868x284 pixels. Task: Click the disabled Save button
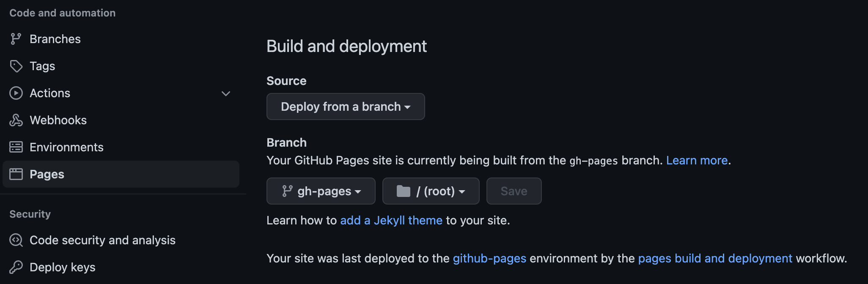tap(514, 191)
